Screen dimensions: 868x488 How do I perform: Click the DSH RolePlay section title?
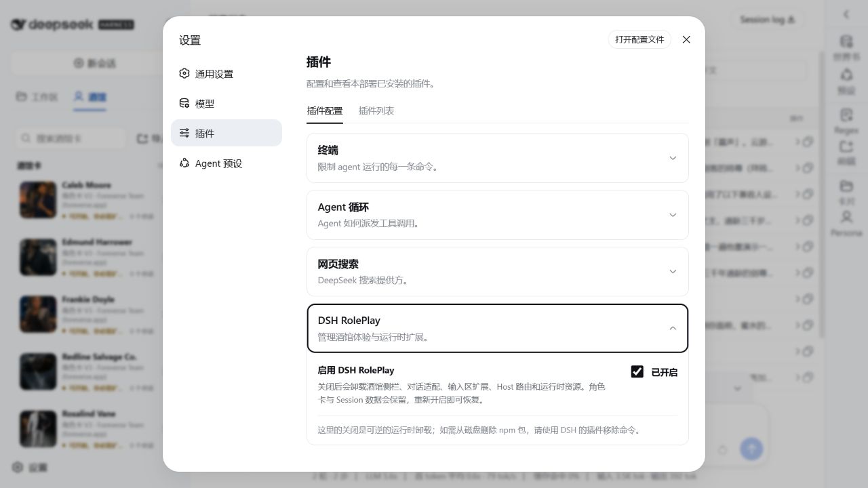pos(349,321)
